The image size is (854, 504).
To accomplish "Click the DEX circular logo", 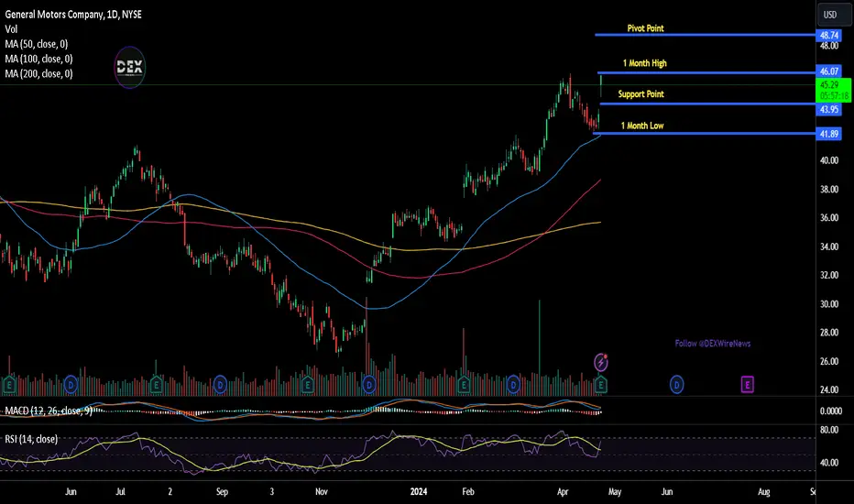I will 129,68.
